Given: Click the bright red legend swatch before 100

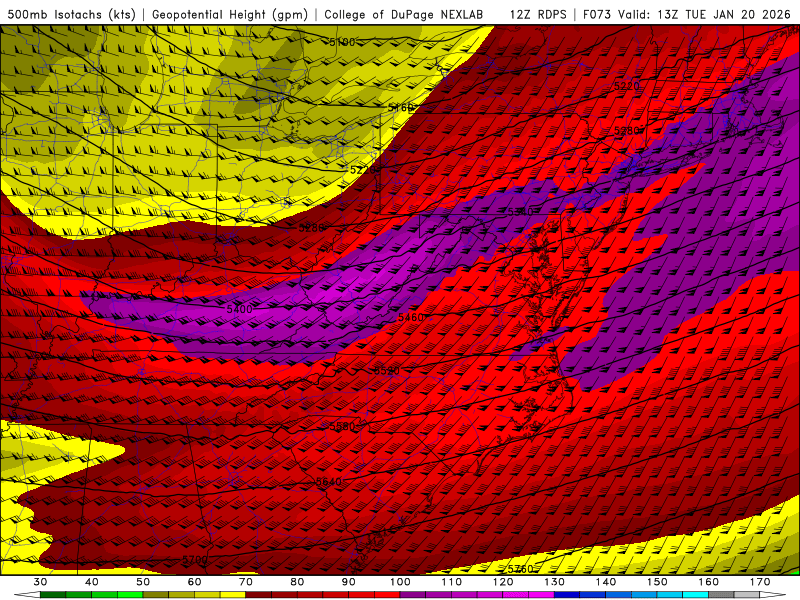Looking at the screenshot, I should [x=387, y=594].
